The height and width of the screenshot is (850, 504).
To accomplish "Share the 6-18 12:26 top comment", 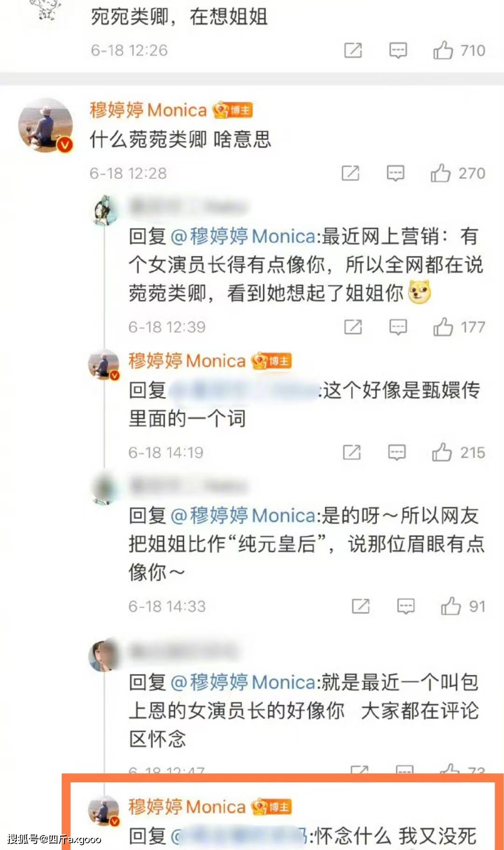I will (x=353, y=50).
